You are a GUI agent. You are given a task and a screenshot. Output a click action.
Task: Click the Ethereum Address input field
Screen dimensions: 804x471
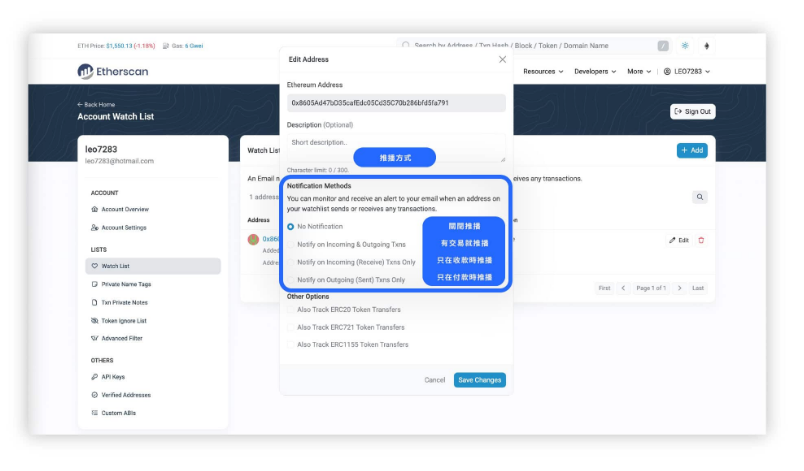click(396, 103)
